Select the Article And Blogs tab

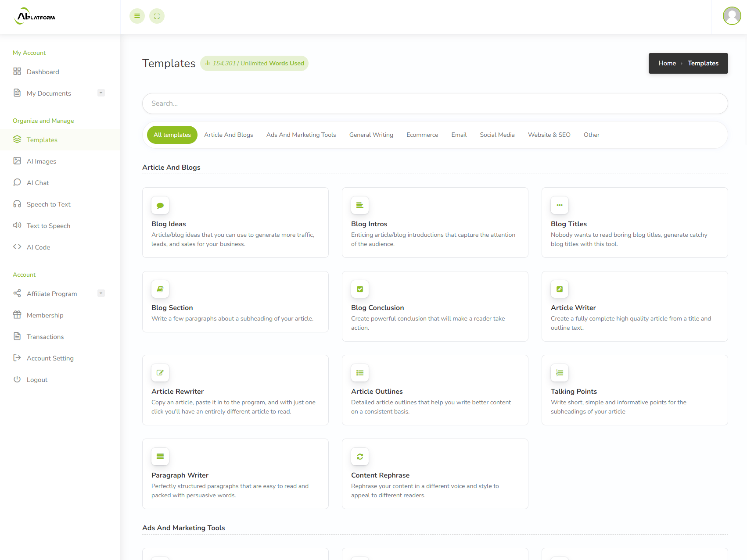[x=228, y=135]
